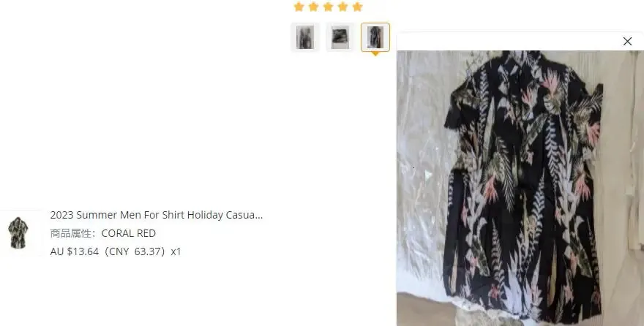Click the first orange rating star
This screenshot has height=326, width=644.
[x=299, y=7]
